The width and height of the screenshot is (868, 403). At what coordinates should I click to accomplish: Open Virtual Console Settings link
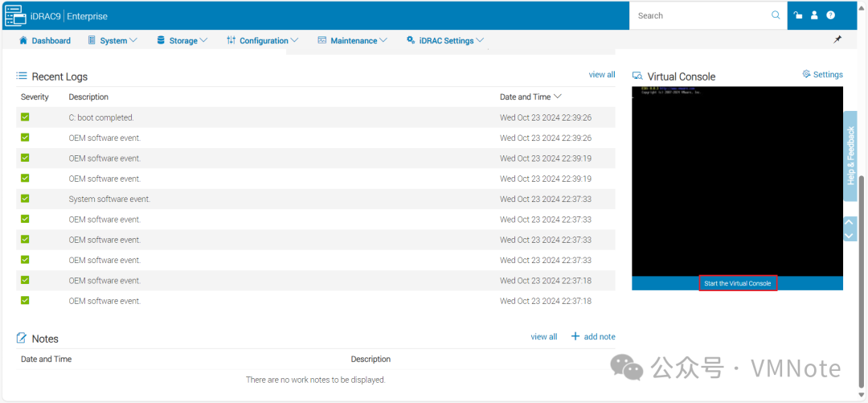coord(828,74)
